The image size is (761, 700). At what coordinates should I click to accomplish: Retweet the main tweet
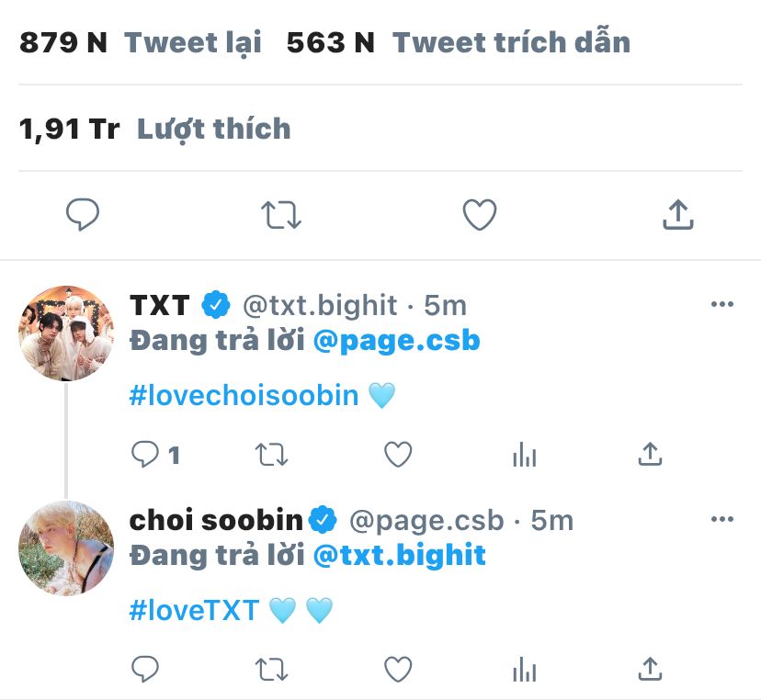280,215
